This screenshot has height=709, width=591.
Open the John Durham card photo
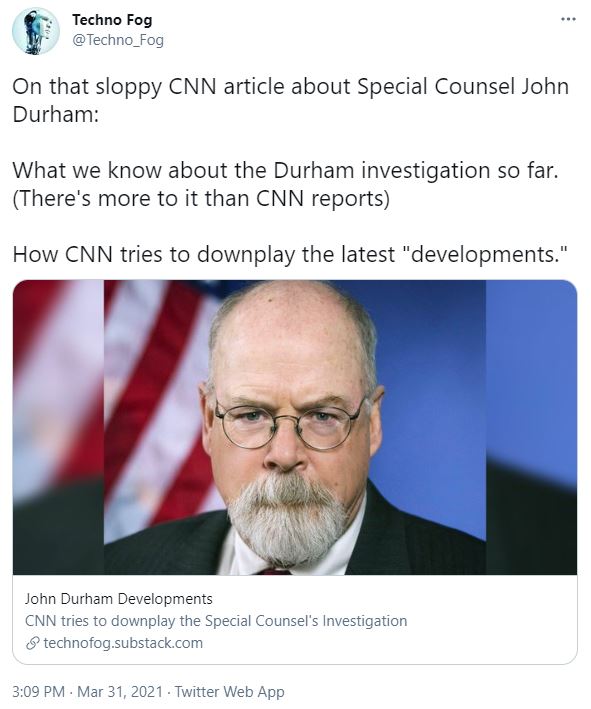[x=295, y=427]
